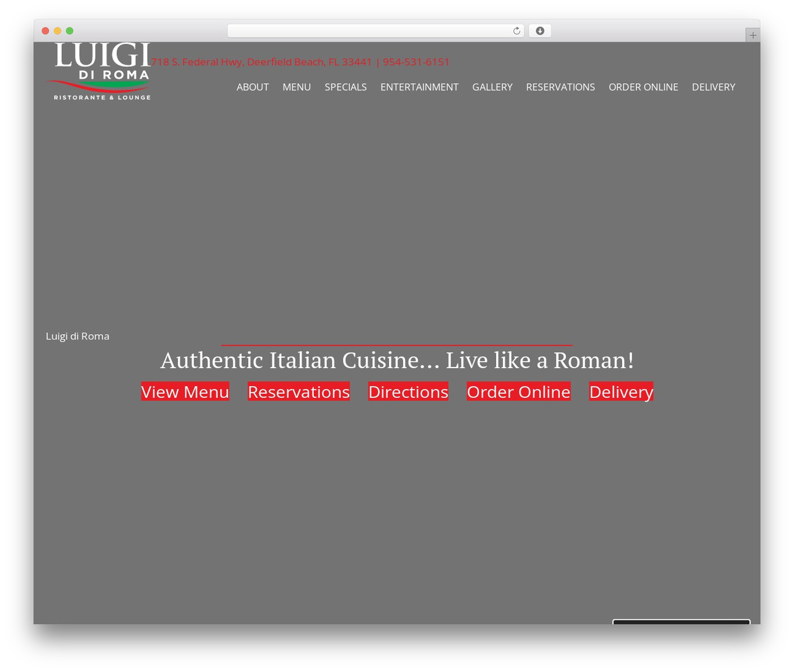The image size is (794, 672).
Task: Click the browser address bar
Action: tap(376, 31)
